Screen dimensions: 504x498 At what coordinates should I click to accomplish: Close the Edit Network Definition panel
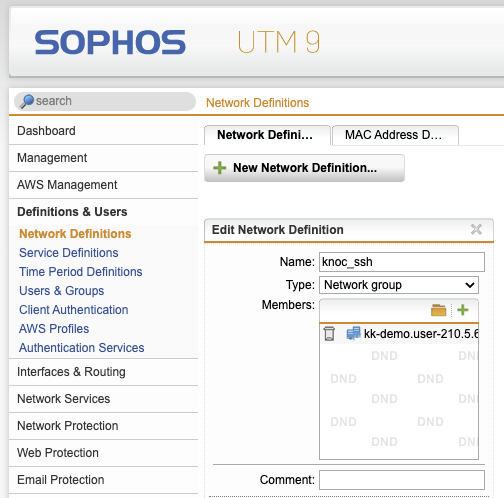(476, 229)
